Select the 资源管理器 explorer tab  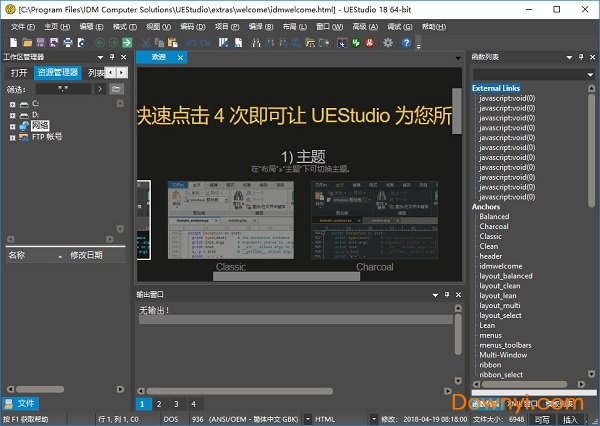click(x=58, y=73)
